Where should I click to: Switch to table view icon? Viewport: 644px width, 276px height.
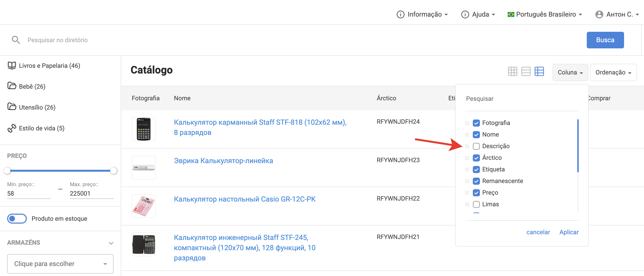[539, 72]
